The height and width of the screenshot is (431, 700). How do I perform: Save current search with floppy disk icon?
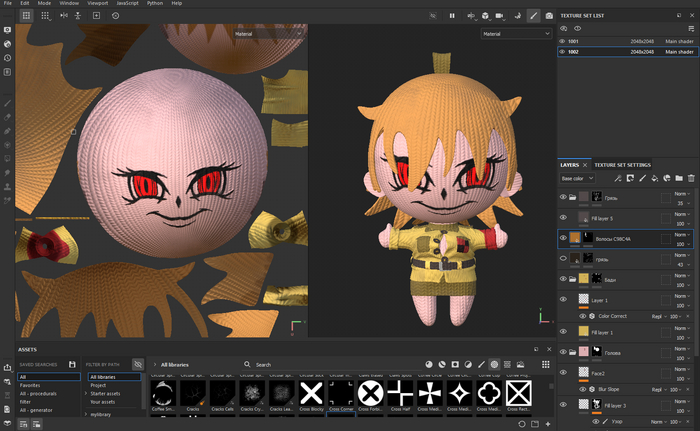[72, 364]
